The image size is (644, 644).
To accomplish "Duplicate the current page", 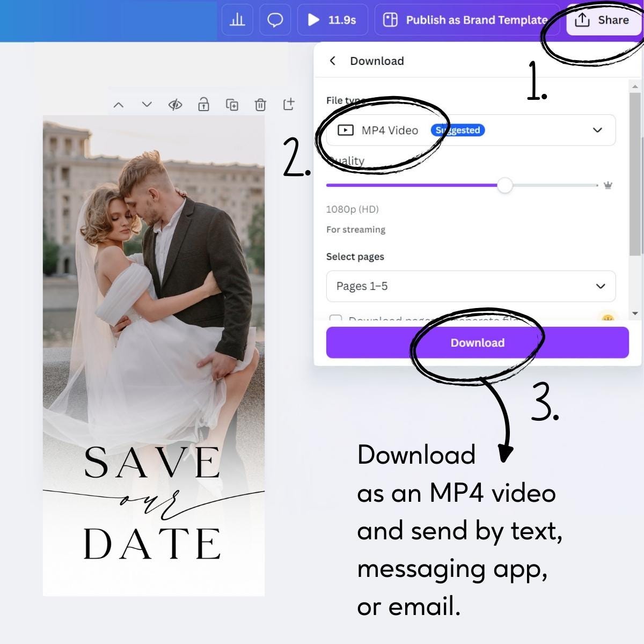I will point(233,105).
